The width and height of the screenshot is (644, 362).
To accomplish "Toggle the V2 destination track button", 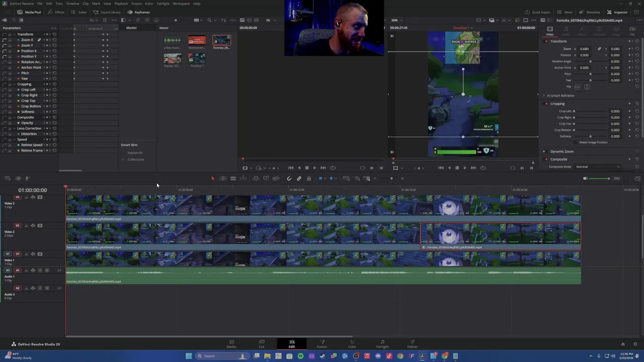I will click(17, 226).
